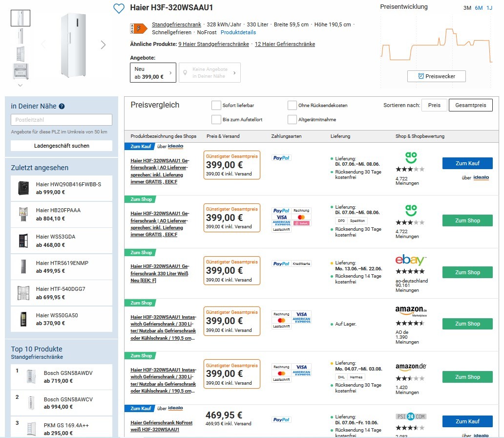Viewport: 504px width, 438px height.
Task: Click Zum Shop for the eBay offer
Action: tap(467, 272)
